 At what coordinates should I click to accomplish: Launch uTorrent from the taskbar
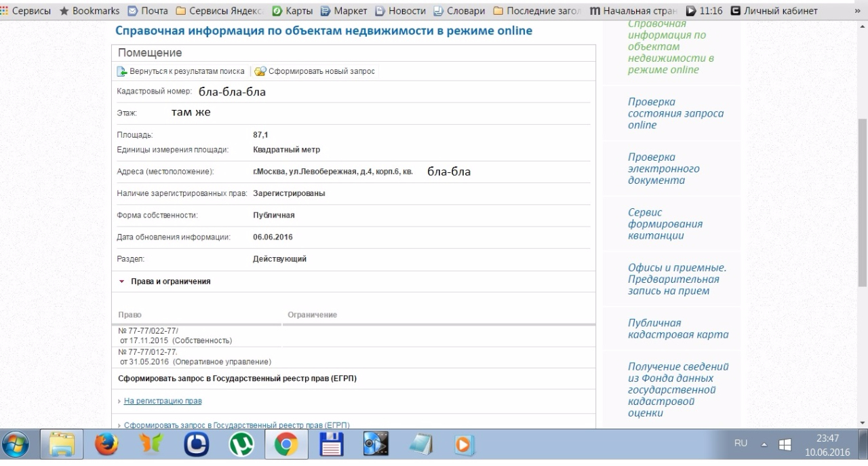click(241, 445)
